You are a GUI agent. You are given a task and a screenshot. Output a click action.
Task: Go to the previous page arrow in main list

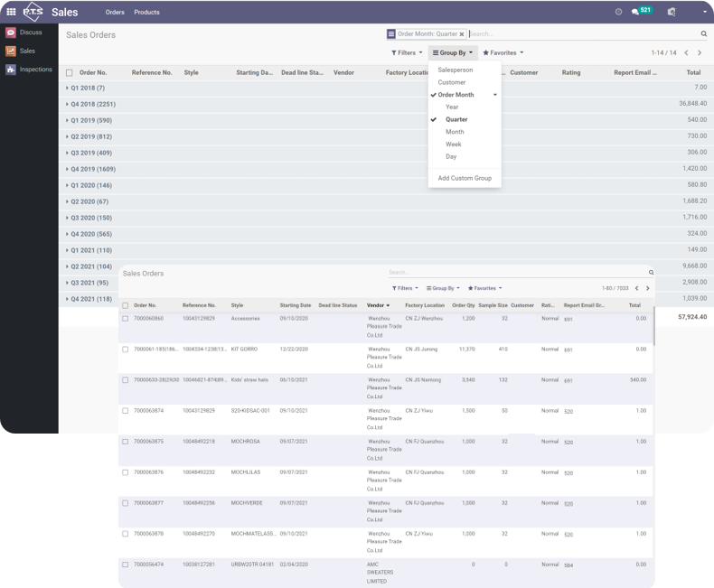click(686, 52)
